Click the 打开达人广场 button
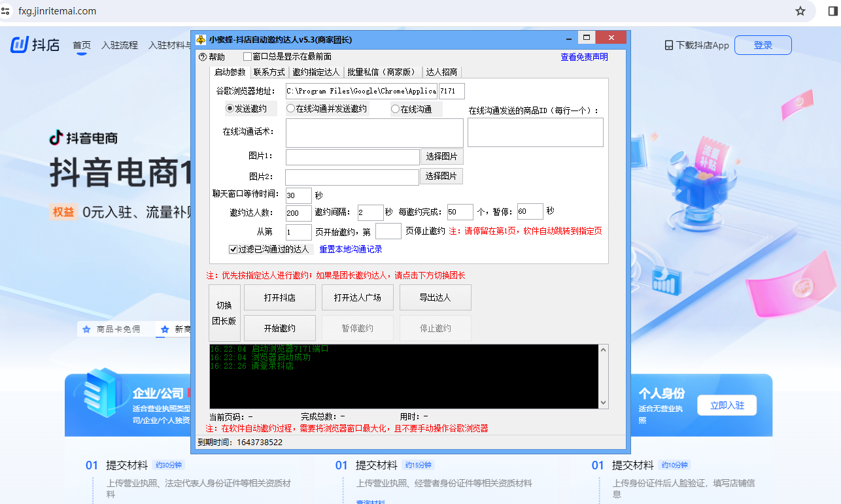Screen dimensions: 841x504 357,297
